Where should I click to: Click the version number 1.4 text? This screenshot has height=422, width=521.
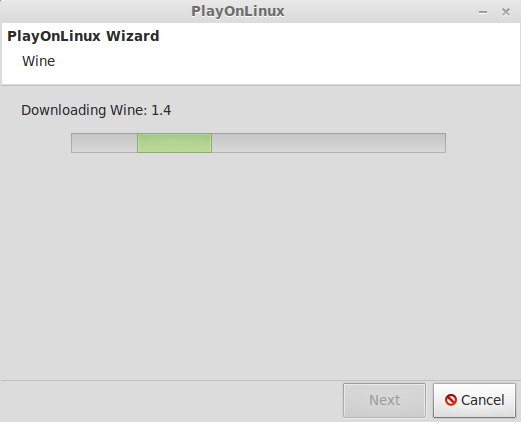[x=161, y=110]
